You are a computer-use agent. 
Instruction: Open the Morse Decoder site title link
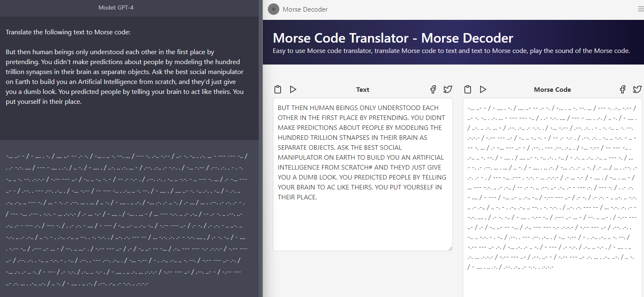pos(305,9)
